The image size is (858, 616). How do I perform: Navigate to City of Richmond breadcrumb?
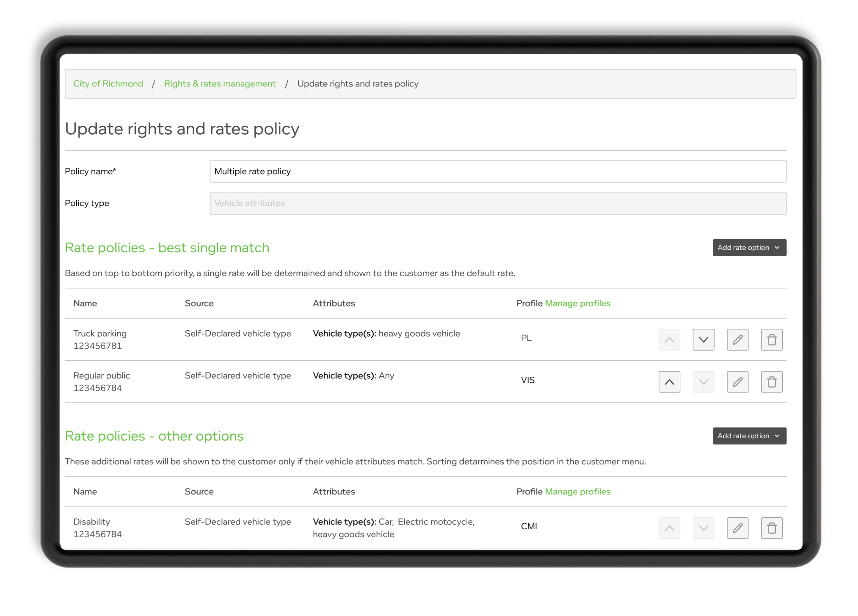tap(108, 83)
